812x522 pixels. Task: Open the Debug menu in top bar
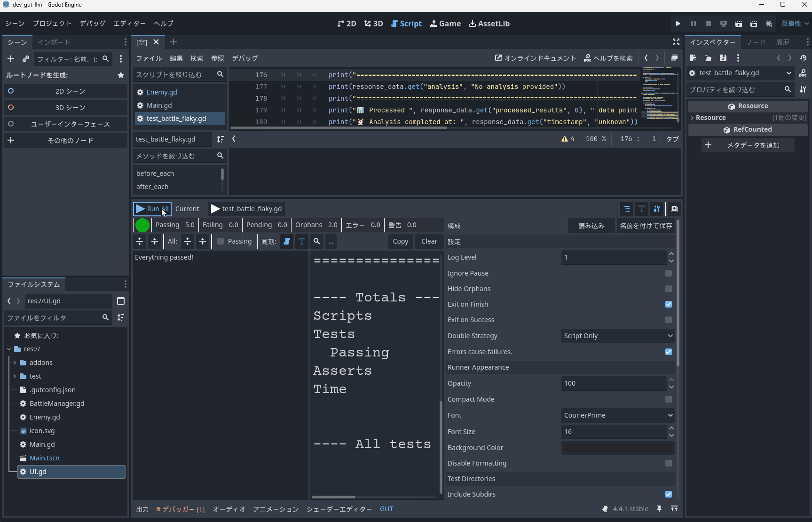coord(93,24)
